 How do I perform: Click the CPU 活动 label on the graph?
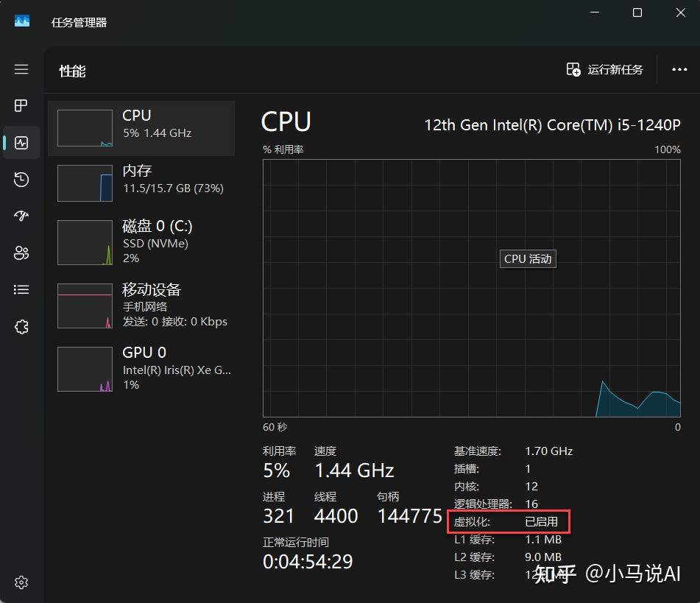pos(527,258)
